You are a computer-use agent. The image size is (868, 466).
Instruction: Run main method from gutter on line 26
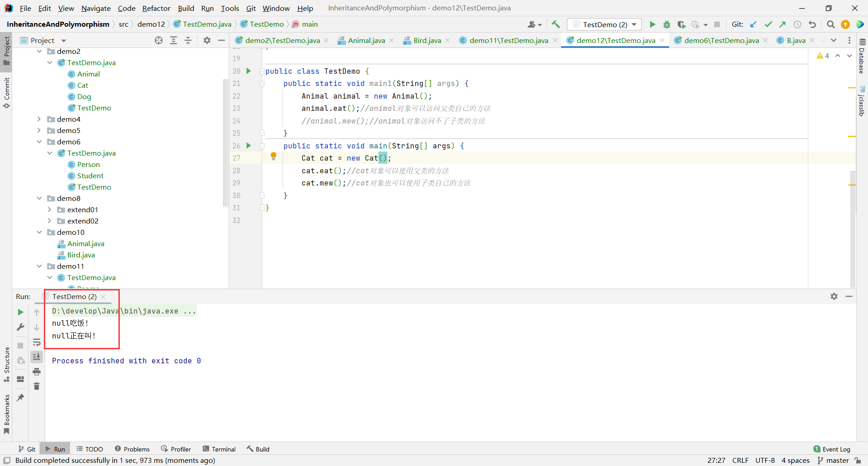click(249, 146)
